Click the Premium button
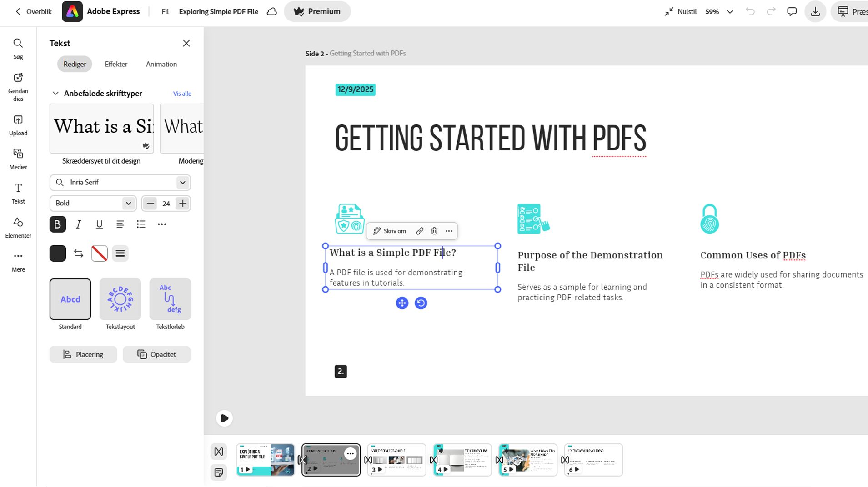 click(x=317, y=11)
